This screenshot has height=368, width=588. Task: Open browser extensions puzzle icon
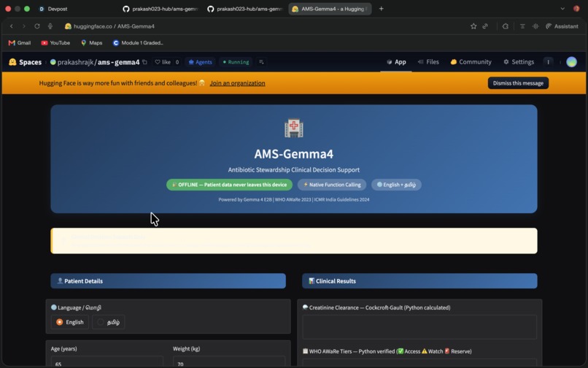click(506, 26)
